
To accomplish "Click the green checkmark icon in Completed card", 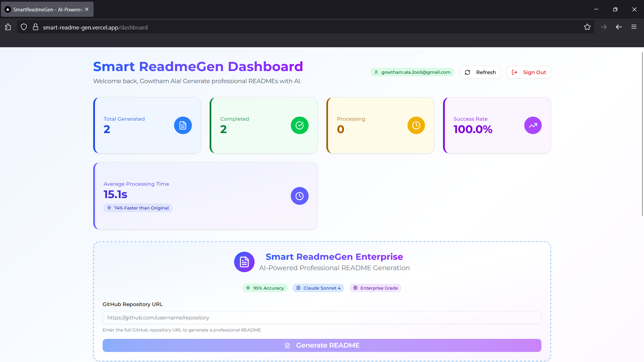I will (x=300, y=125).
